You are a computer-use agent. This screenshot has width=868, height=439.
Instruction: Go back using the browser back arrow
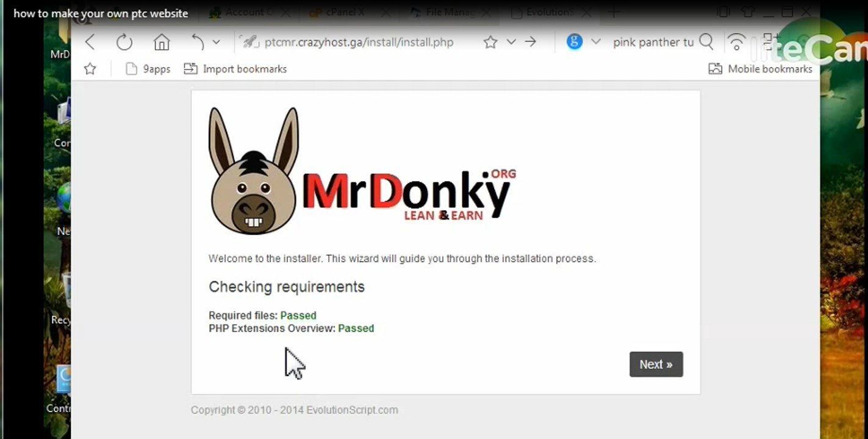pyautogui.click(x=90, y=42)
